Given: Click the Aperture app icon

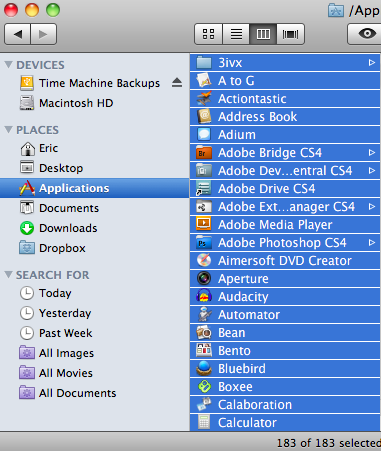Looking at the screenshot, I should coord(204,278).
